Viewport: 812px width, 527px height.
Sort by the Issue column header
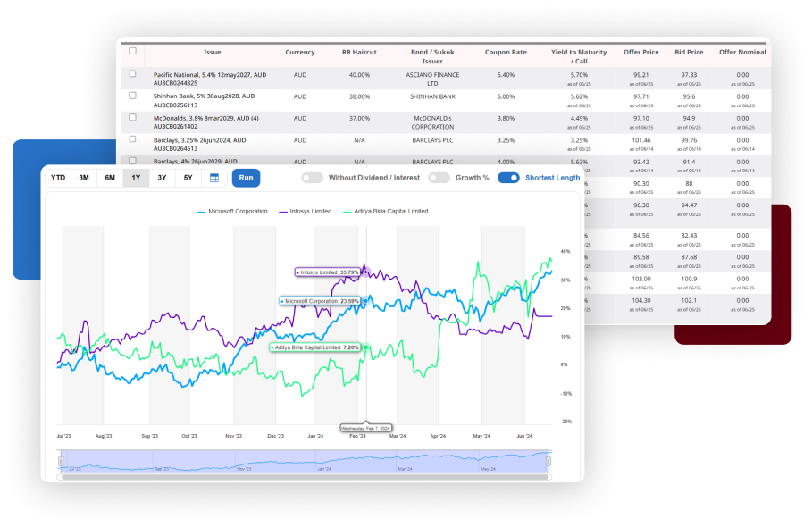tap(213, 53)
